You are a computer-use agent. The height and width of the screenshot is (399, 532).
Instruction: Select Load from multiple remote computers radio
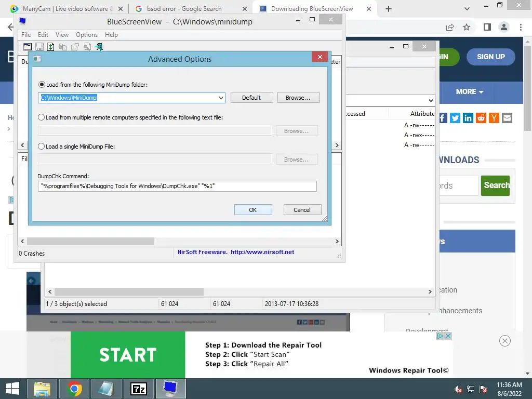(42, 117)
